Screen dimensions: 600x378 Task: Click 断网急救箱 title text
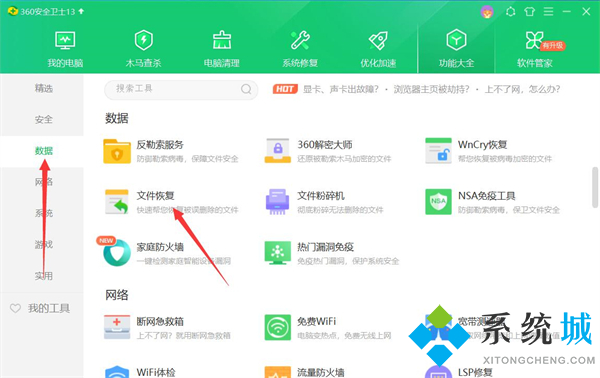pos(160,321)
